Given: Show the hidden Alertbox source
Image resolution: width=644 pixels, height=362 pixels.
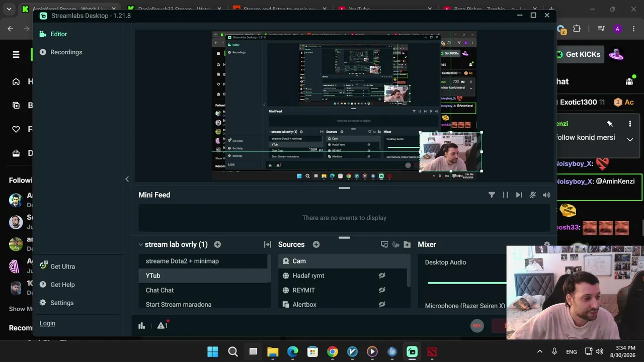Looking at the screenshot, I should (382, 304).
